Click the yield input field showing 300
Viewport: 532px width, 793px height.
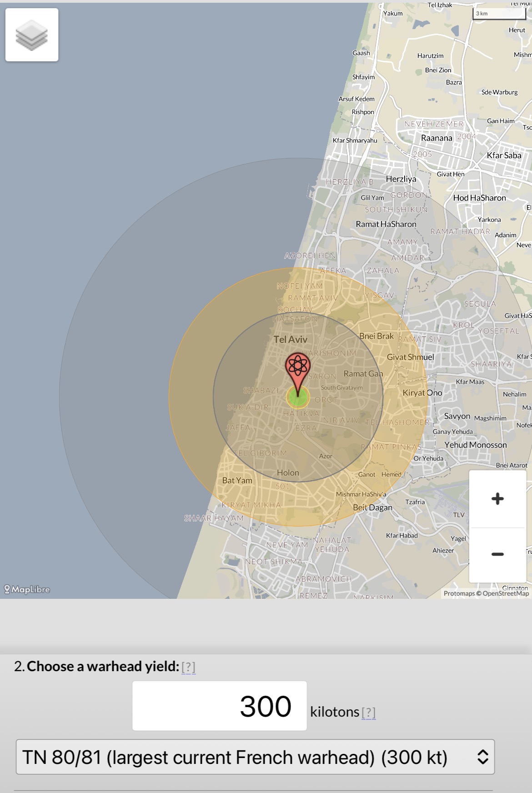point(220,706)
